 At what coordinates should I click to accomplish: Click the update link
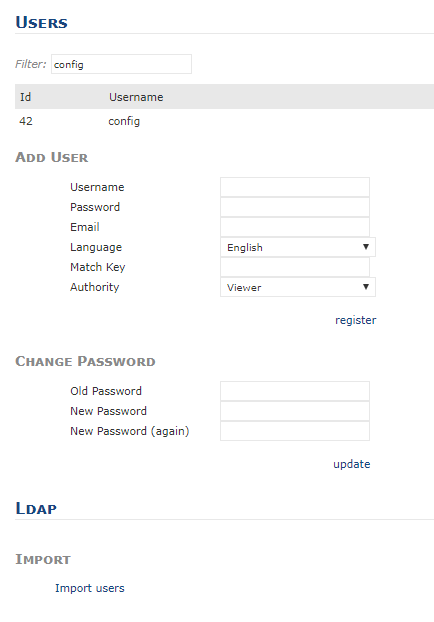tap(351, 464)
